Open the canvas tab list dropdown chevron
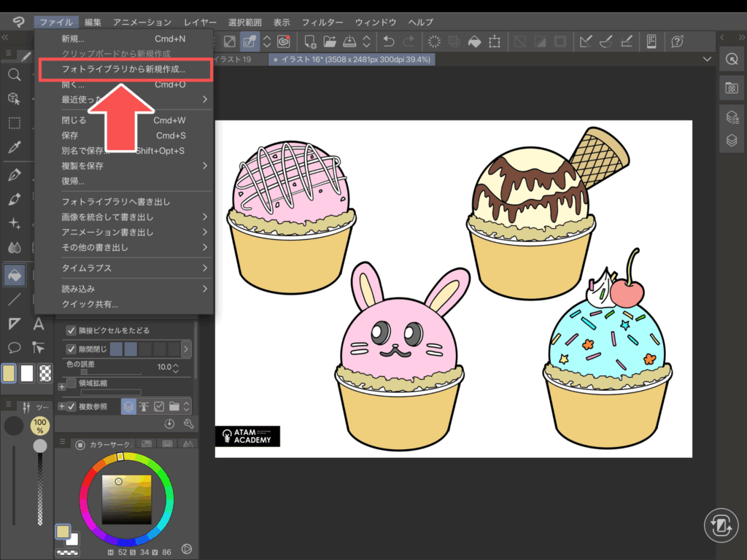The width and height of the screenshot is (747, 560). point(705,59)
